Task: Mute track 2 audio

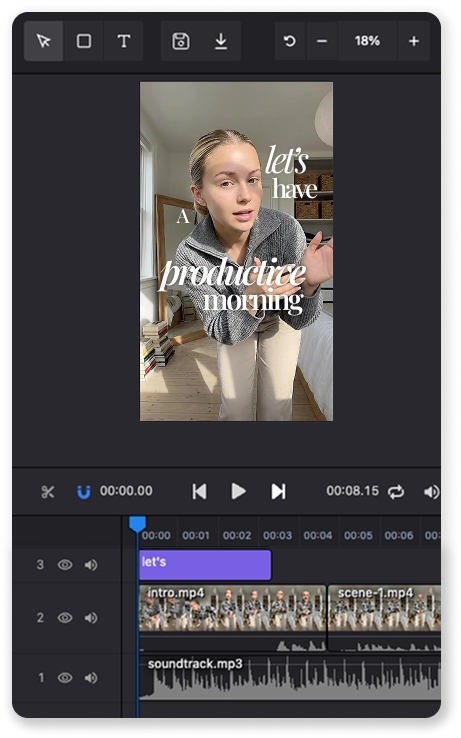Action: coord(91,618)
